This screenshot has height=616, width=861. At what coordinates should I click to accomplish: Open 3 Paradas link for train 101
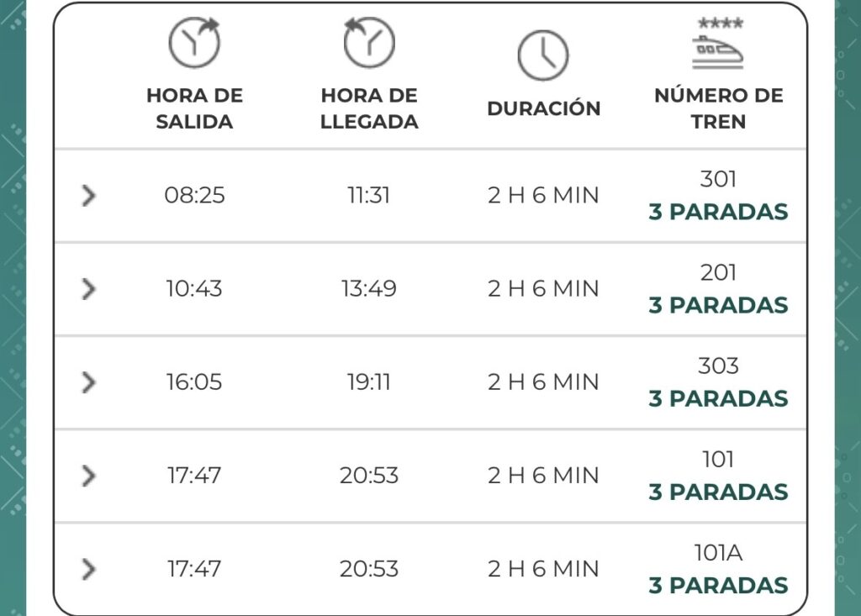pos(718,492)
